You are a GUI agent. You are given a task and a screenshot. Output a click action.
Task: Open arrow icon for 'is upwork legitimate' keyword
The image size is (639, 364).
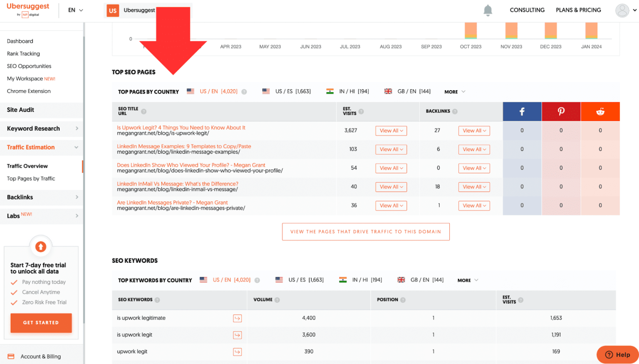(237, 318)
